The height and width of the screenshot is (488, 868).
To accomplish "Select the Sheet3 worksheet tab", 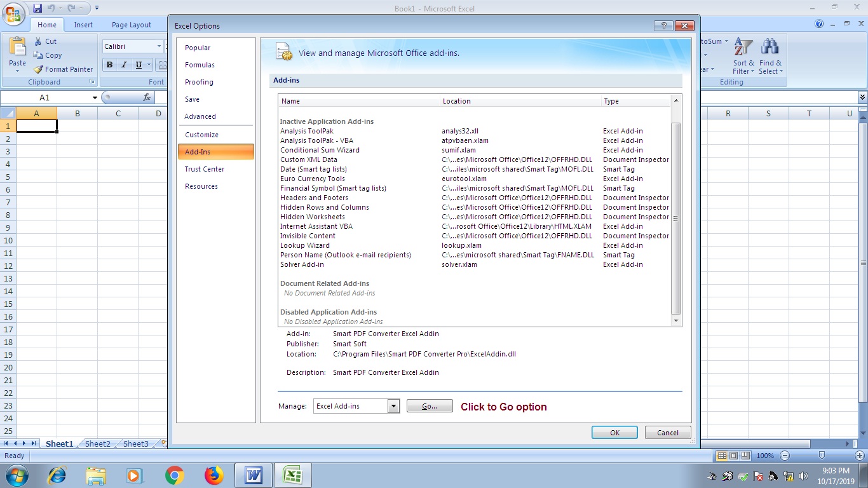I will click(x=136, y=444).
